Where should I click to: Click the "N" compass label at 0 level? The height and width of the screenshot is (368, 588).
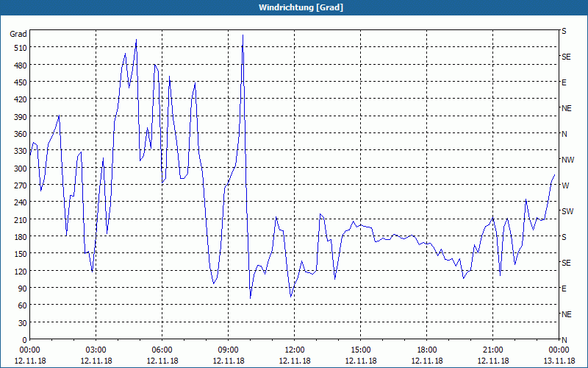564,340
